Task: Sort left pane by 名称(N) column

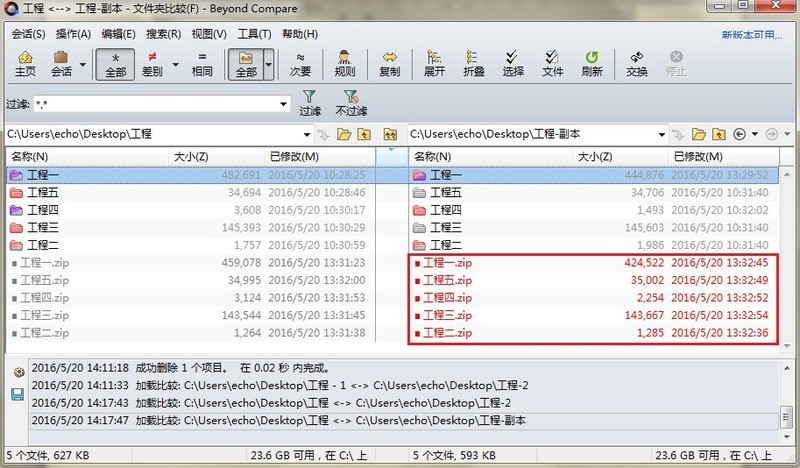Action: 87,156
